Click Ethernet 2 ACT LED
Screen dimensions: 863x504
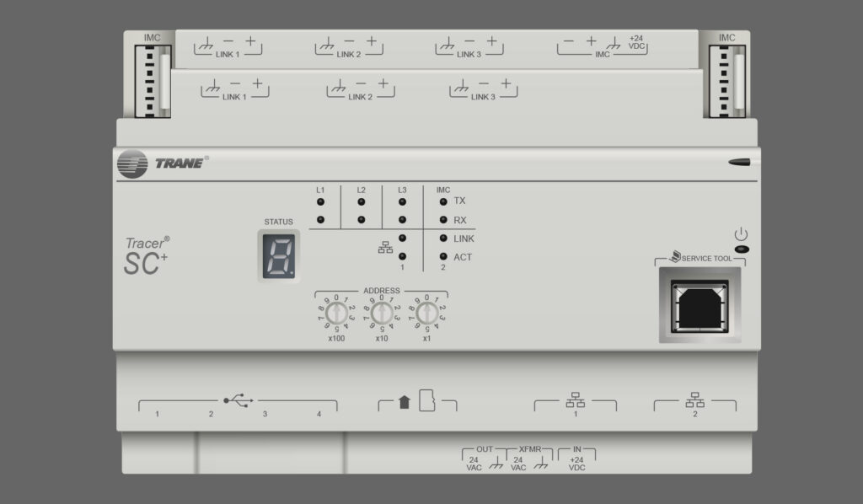443,256
